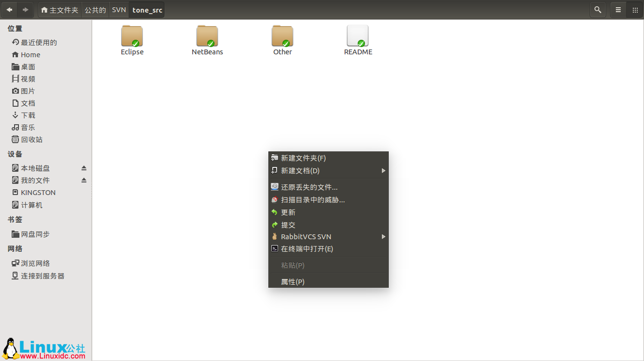Select 扫描目录中的威胁 menu entry
Viewport: 644px width, 361px height.
(313, 199)
